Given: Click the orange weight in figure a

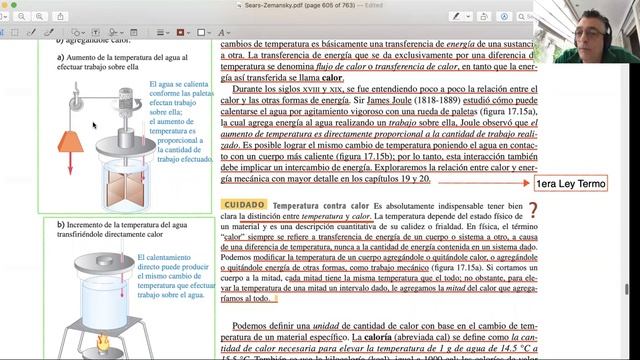Looking at the screenshot, I should [70, 142].
